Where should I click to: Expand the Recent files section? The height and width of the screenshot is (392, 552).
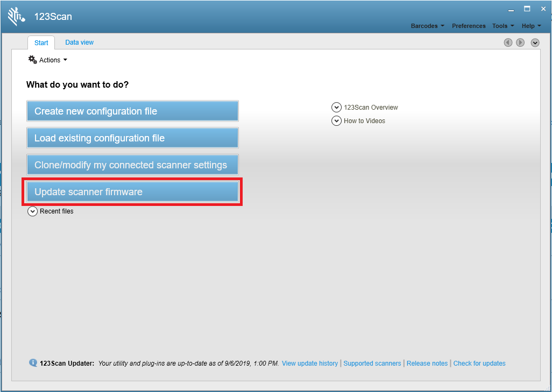pos(32,211)
